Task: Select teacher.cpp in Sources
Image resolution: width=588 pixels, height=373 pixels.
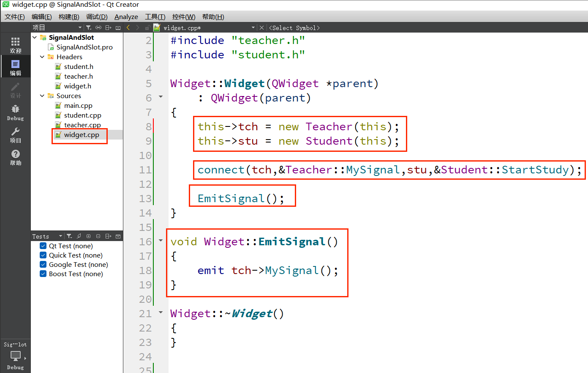Action: click(x=82, y=125)
